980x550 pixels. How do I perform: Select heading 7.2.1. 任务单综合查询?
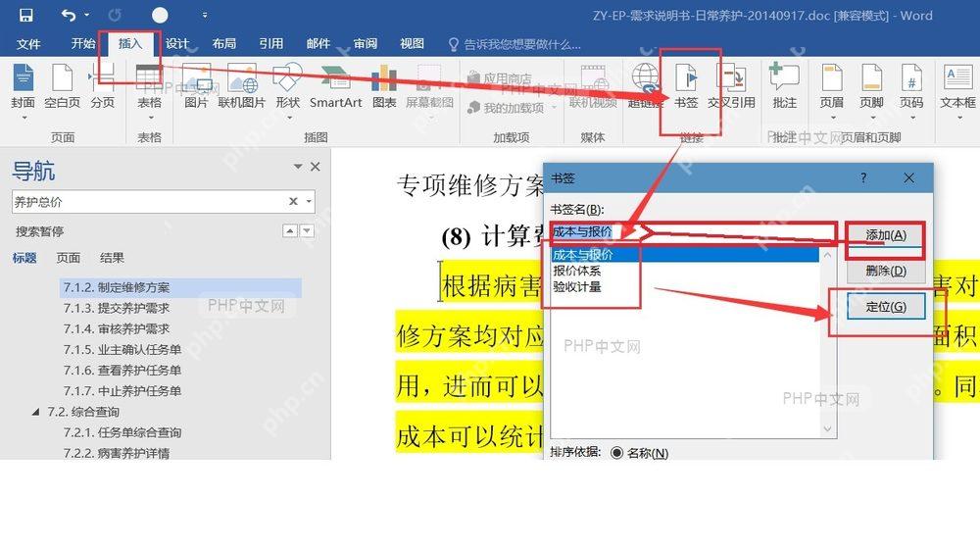pyautogui.click(x=122, y=432)
